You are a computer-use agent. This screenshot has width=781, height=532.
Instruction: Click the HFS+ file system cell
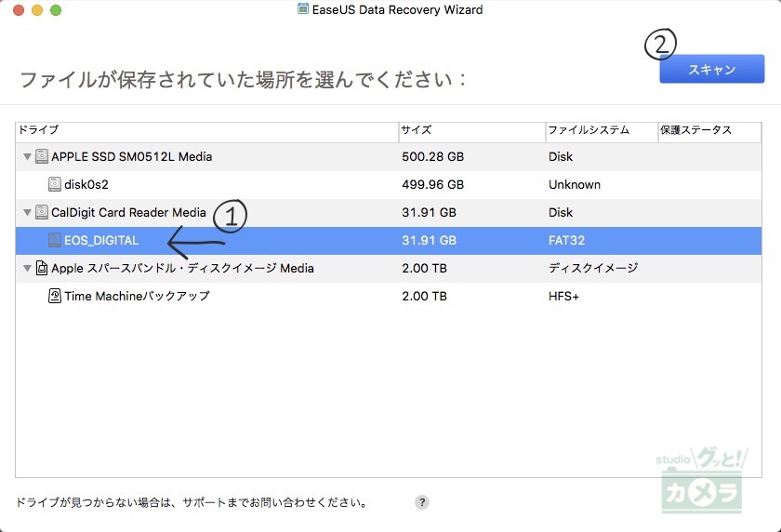click(x=563, y=297)
